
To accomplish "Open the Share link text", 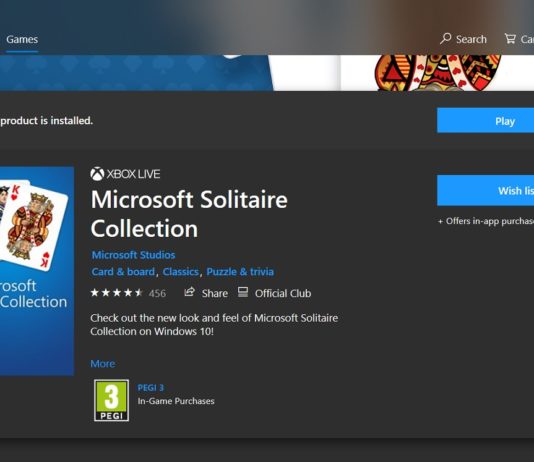I will pos(215,293).
